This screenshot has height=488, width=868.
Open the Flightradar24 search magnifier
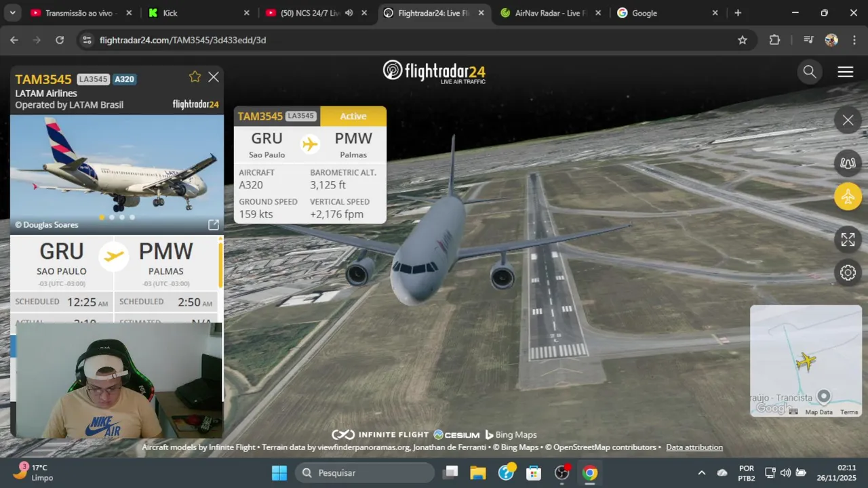click(810, 72)
